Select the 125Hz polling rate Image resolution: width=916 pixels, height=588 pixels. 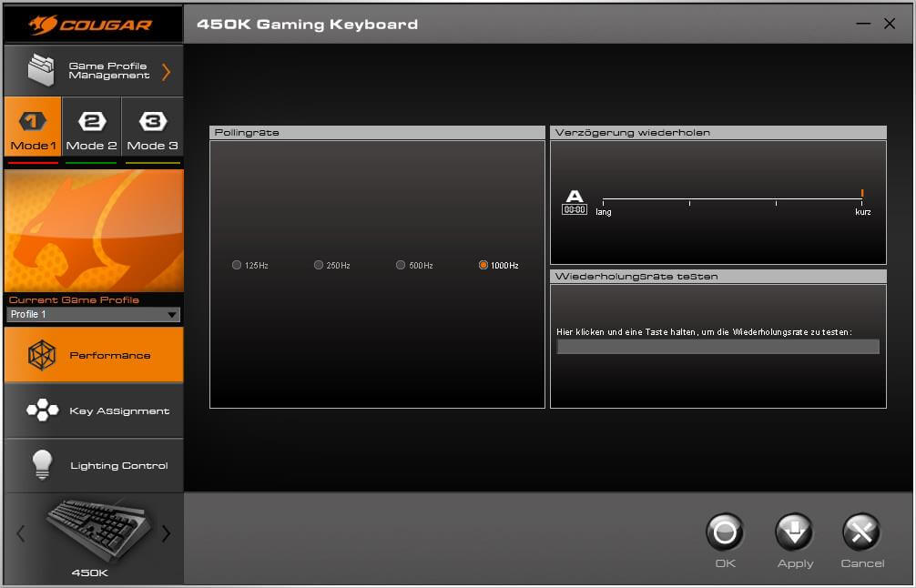237,265
